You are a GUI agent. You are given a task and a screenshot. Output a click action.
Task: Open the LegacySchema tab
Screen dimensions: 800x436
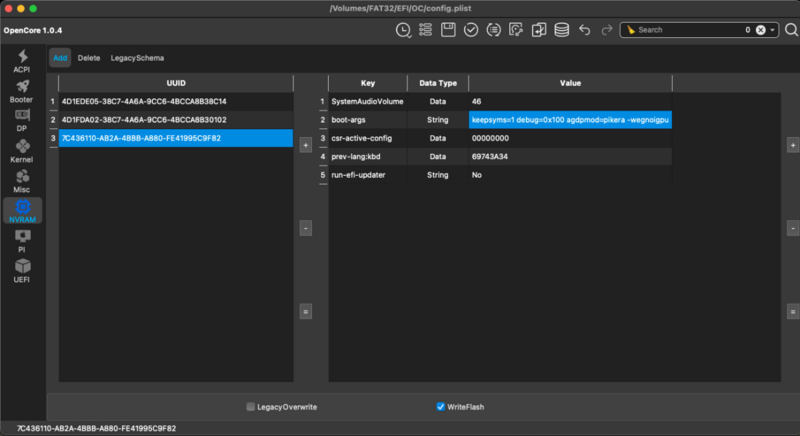[137, 58]
